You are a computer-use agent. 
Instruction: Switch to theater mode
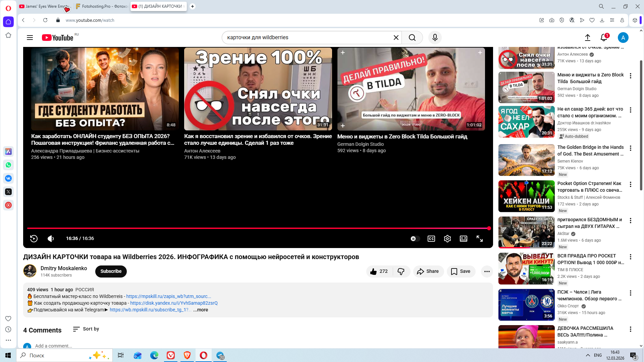pos(464,239)
